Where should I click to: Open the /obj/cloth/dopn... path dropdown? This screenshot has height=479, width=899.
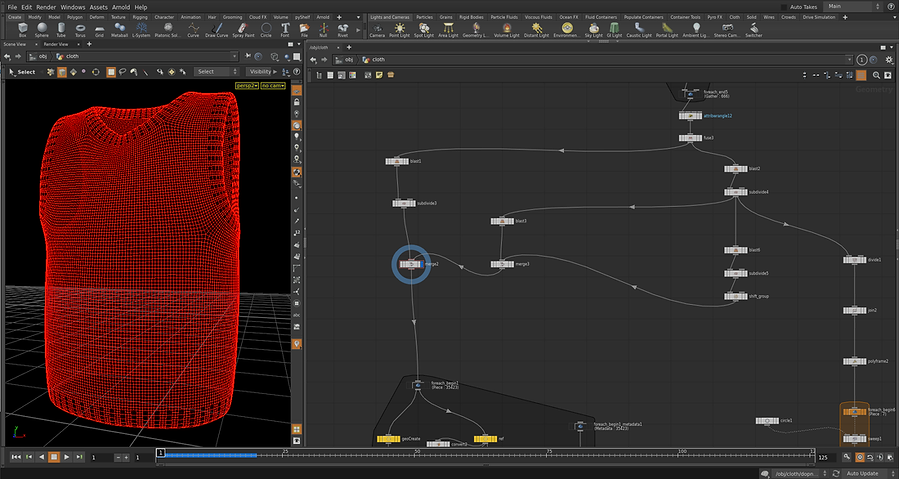(x=800, y=473)
